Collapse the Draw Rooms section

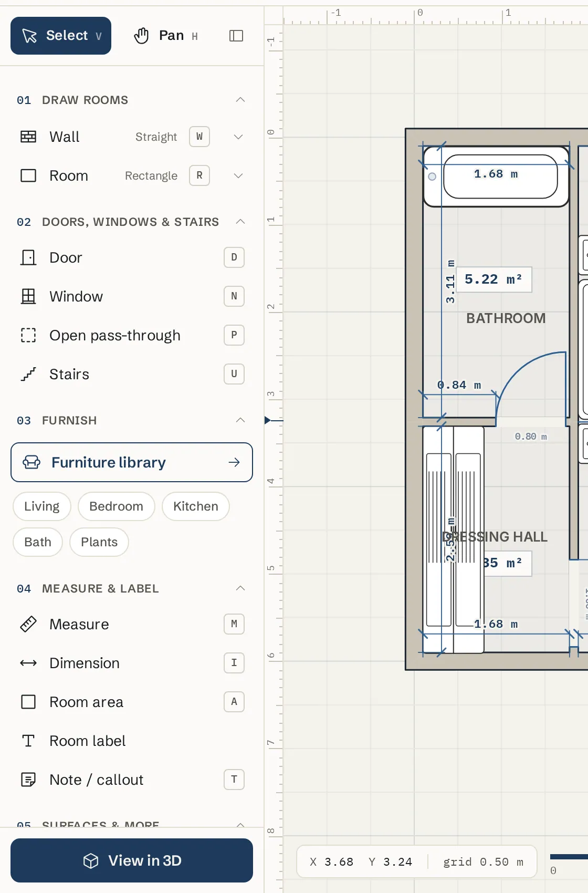point(240,100)
